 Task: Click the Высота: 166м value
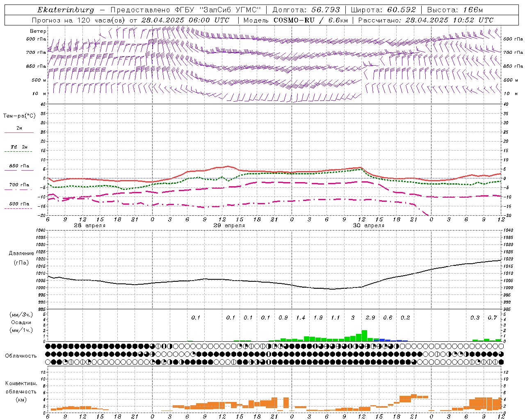click(x=455, y=10)
